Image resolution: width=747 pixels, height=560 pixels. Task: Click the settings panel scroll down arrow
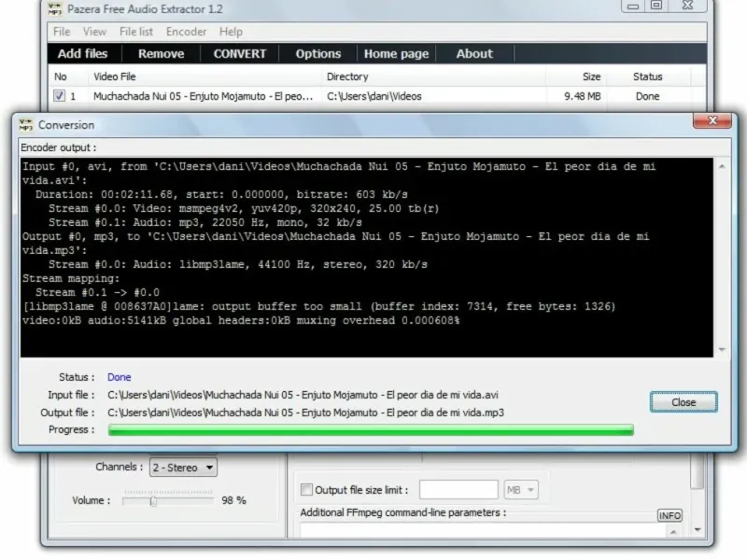(698, 530)
